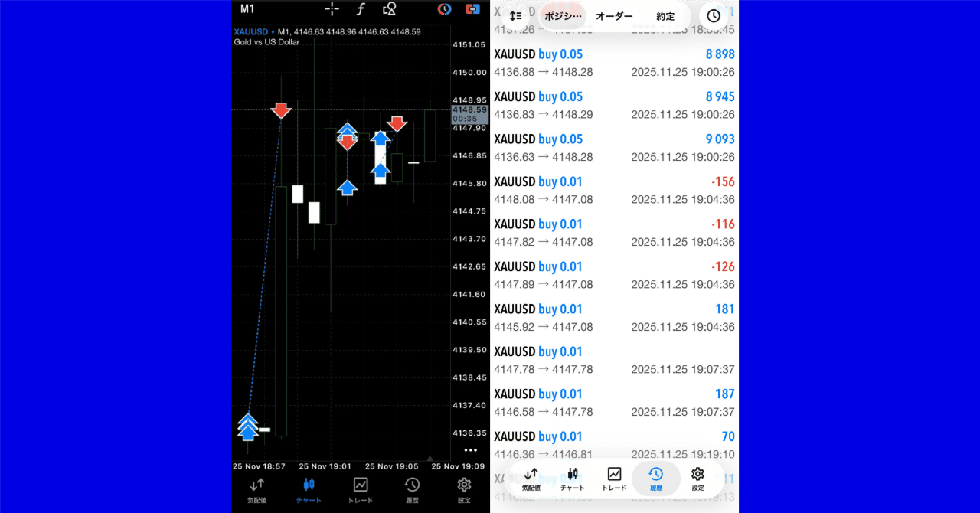Image resolution: width=980 pixels, height=513 pixels.
Task: Open the clock period filter icon
Action: (714, 16)
